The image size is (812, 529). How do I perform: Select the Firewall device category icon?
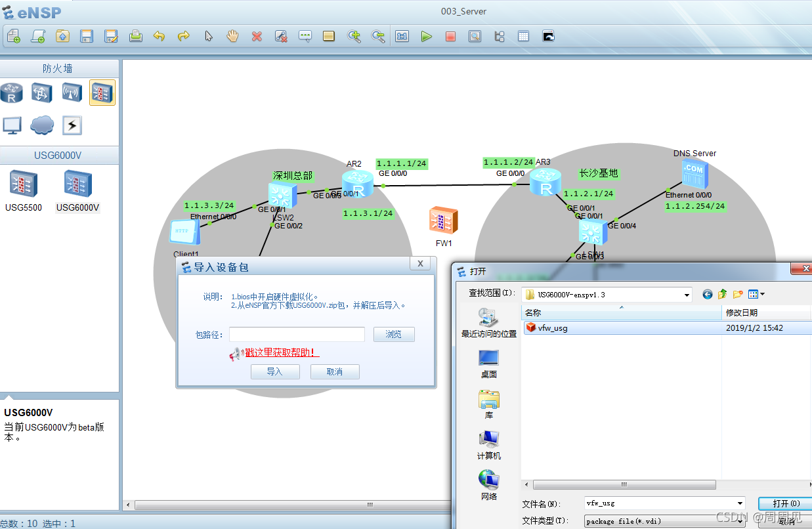tap(102, 93)
